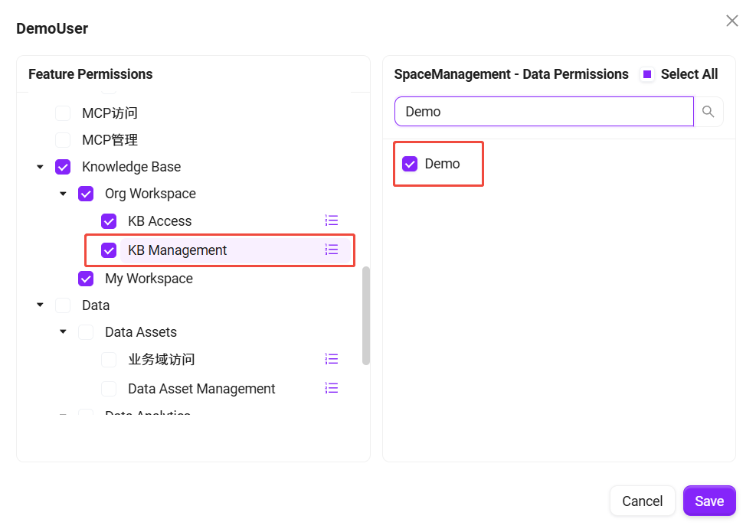This screenshot has height=532, width=756.
Task: Save the permission changes
Action: [709, 501]
